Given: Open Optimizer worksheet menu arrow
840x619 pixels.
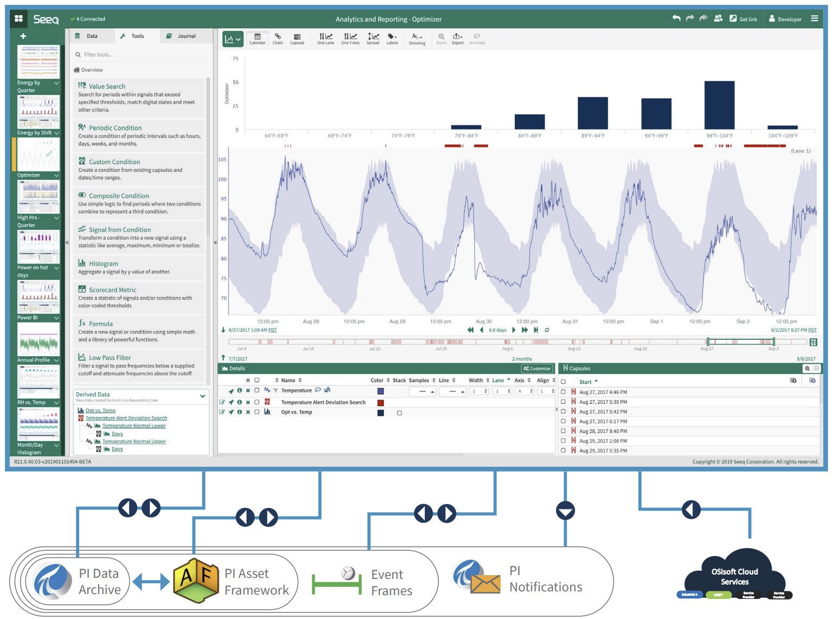Looking at the screenshot, I should [x=56, y=175].
